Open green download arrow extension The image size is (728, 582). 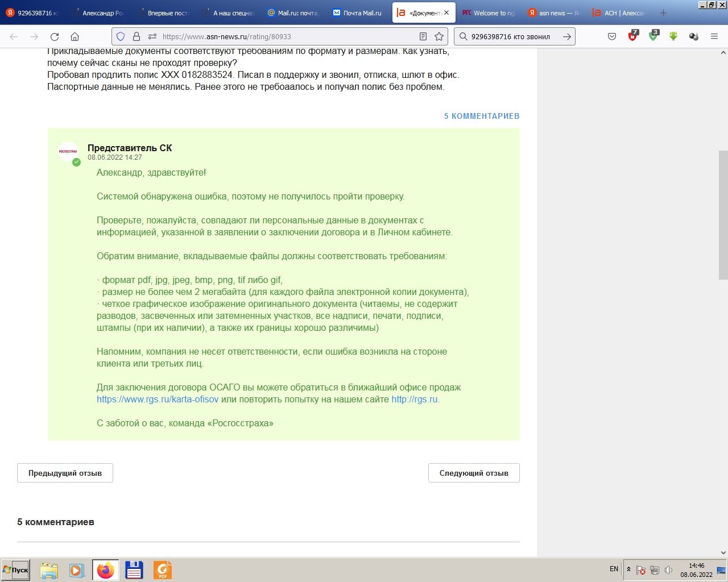[x=673, y=36]
